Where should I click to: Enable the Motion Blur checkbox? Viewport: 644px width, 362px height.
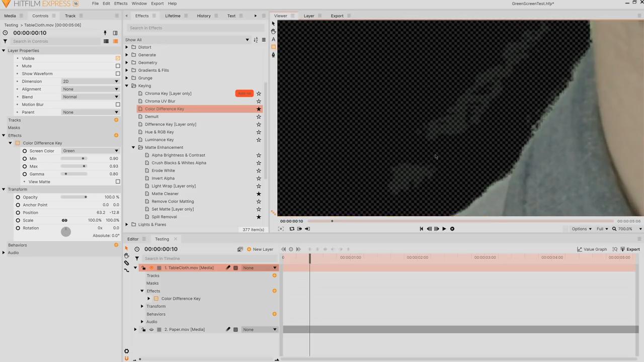(118, 105)
